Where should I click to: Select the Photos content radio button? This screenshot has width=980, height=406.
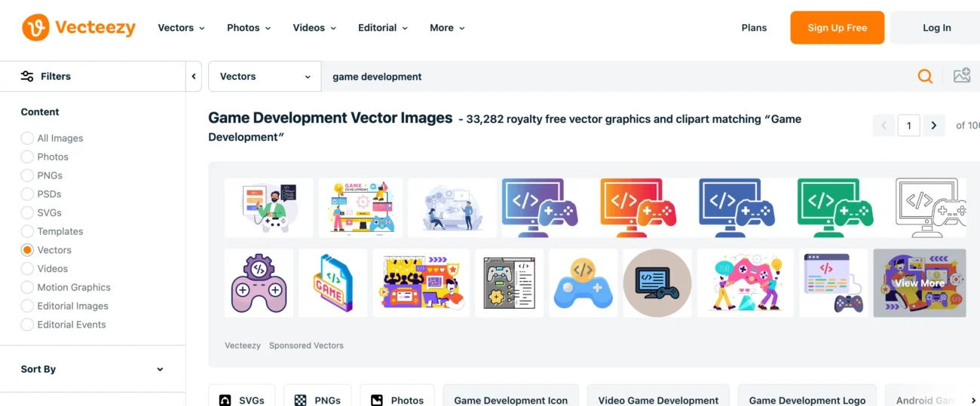(x=27, y=157)
